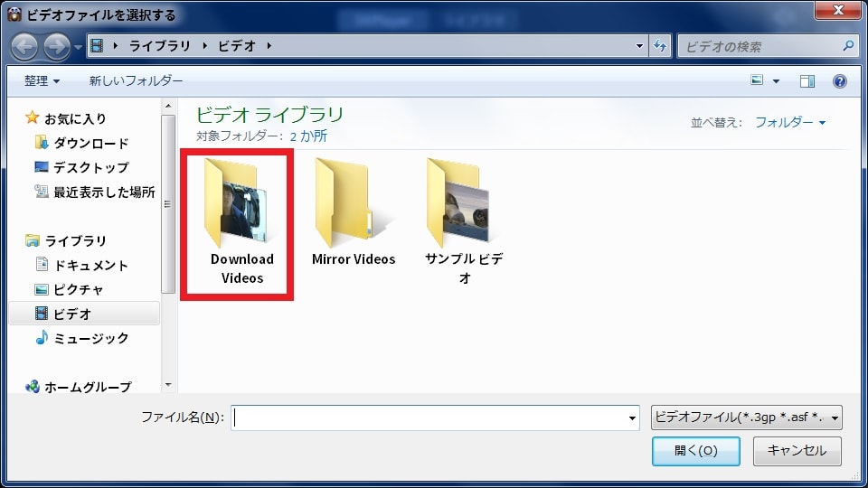This screenshot has height=488, width=868.
Task: Open recent locations dropdown beside Forward arrow
Action: pyautogui.click(x=78, y=47)
